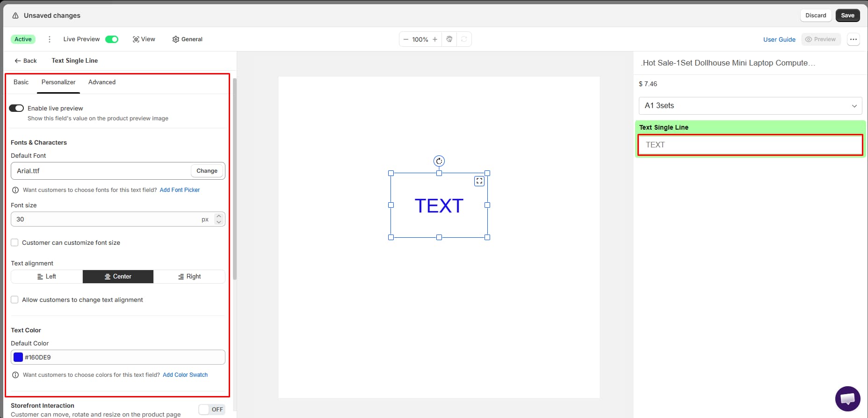
Task: Open the User Guide link
Action: click(x=779, y=39)
